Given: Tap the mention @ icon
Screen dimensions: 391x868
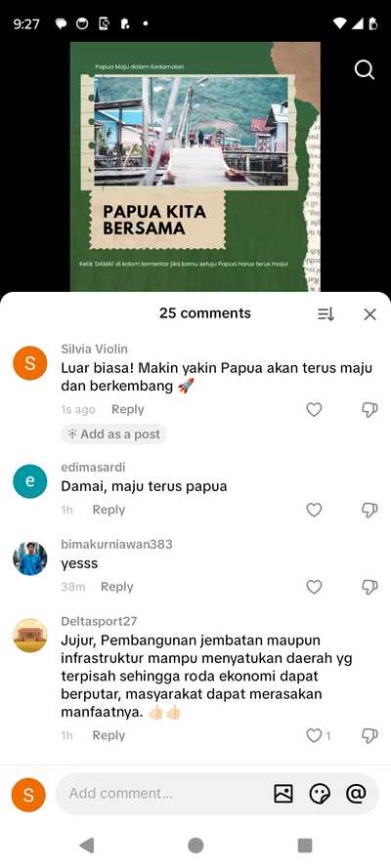Looking at the screenshot, I should click(356, 794).
